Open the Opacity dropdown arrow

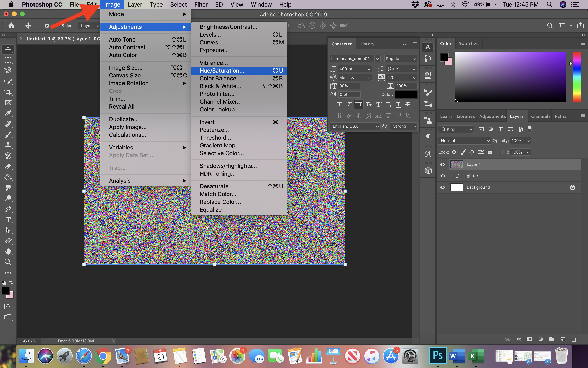pos(528,141)
